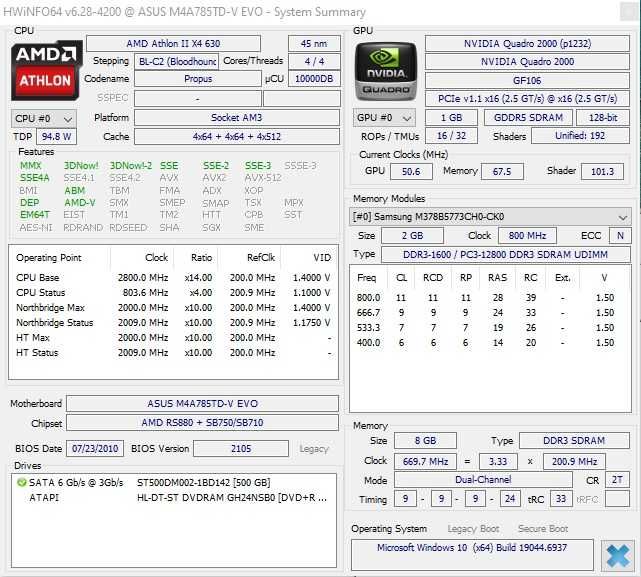Click the NVIDIA Quadro logo
Image resolution: width=641 pixels, height=577 pixels.
(x=385, y=71)
